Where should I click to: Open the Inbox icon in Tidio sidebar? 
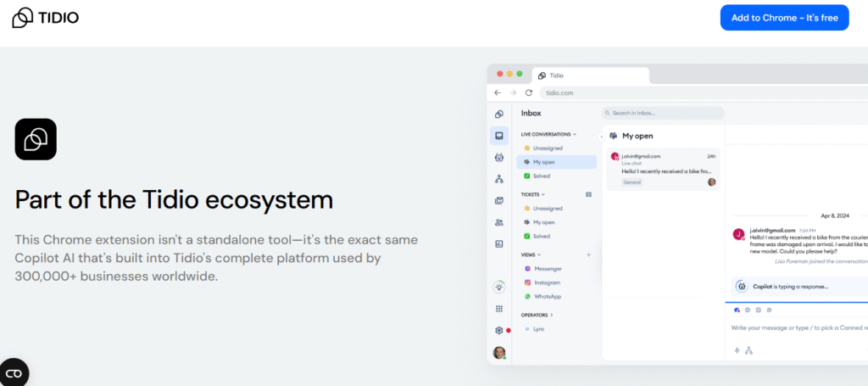[x=499, y=136]
